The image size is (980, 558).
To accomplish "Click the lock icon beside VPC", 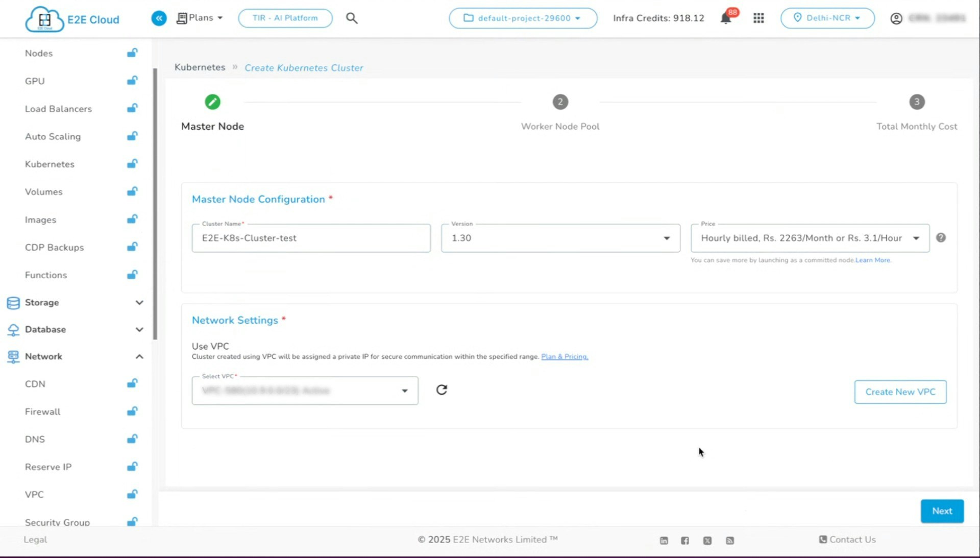I will [132, 494].
